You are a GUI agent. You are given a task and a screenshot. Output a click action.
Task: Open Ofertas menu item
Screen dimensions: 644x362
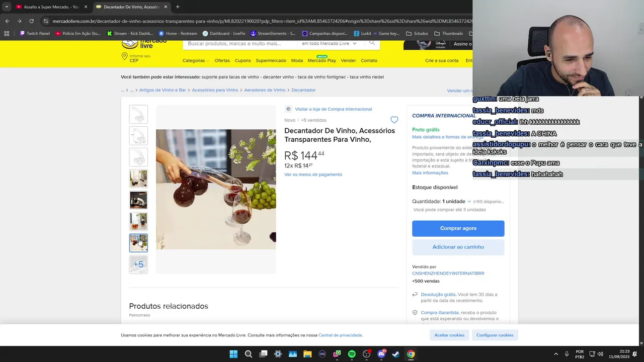(222, 60)
